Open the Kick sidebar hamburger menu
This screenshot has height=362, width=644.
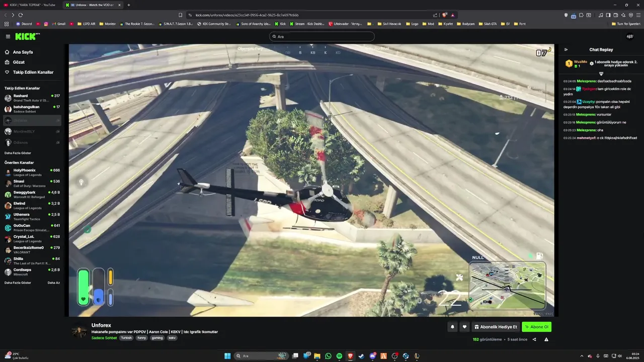coord(8,37)
